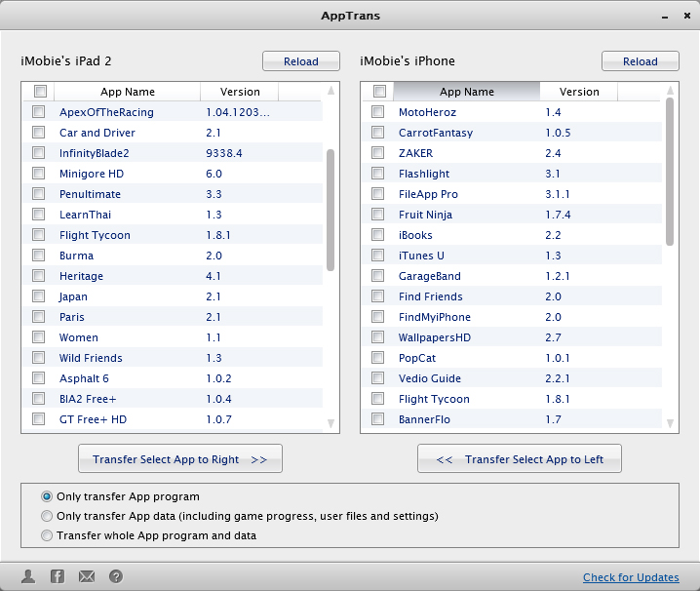
Task: Select the Heritage app row
Action: [173, 276]
